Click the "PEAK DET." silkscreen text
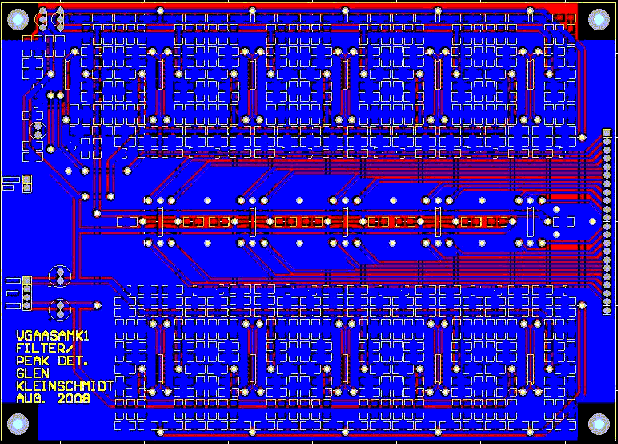 (x=52, y=360)
